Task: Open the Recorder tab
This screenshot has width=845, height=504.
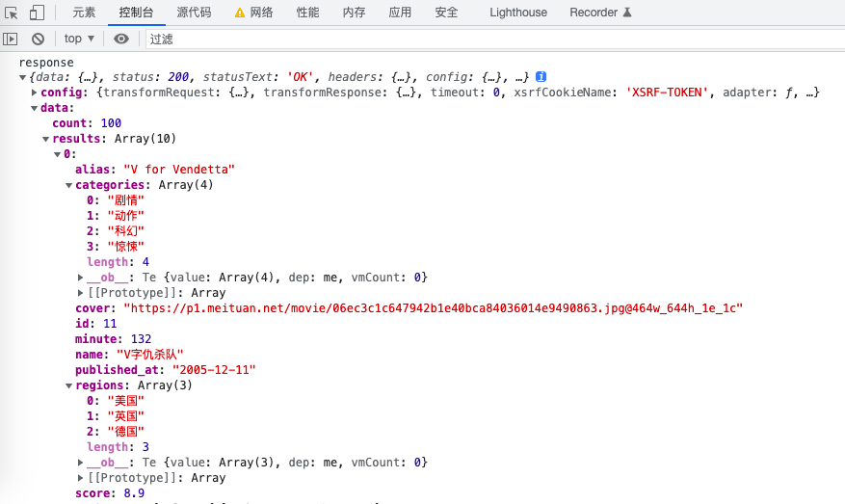Action: [x=594, y=13]
